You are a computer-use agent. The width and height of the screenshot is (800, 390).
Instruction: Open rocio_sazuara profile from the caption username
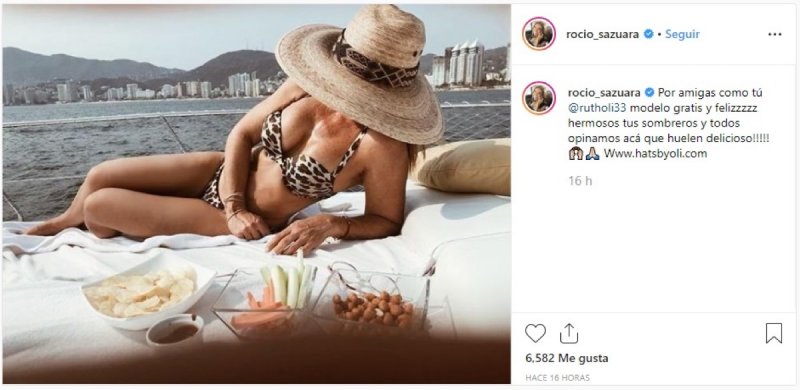(x=605, y=93)
